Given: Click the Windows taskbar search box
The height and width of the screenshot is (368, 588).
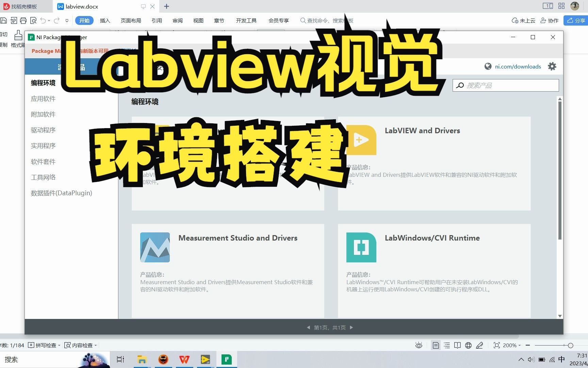Looking at the screenshot, I should point(54,359).
